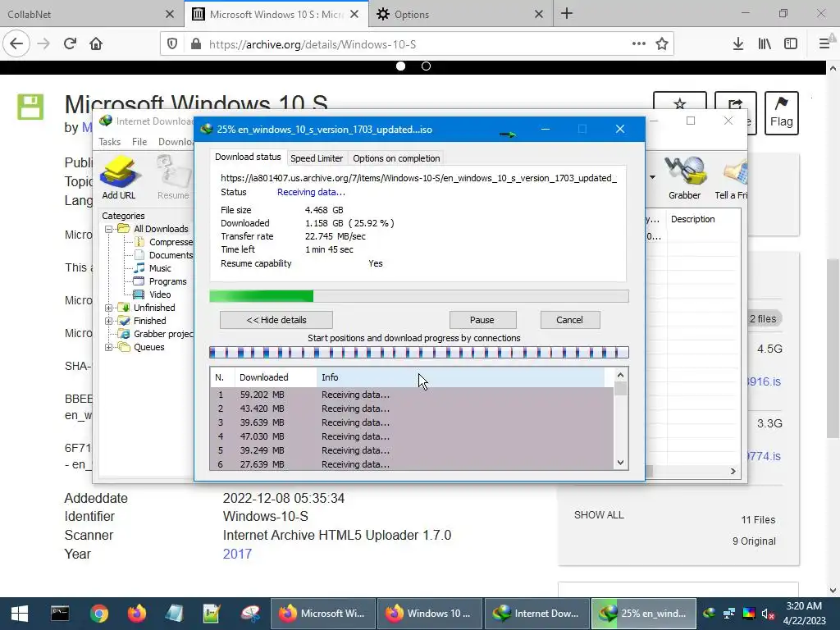Select second carousel dot indicator
Image resolution: width=840 pixels, height=630 pixels.
point(426,66)
